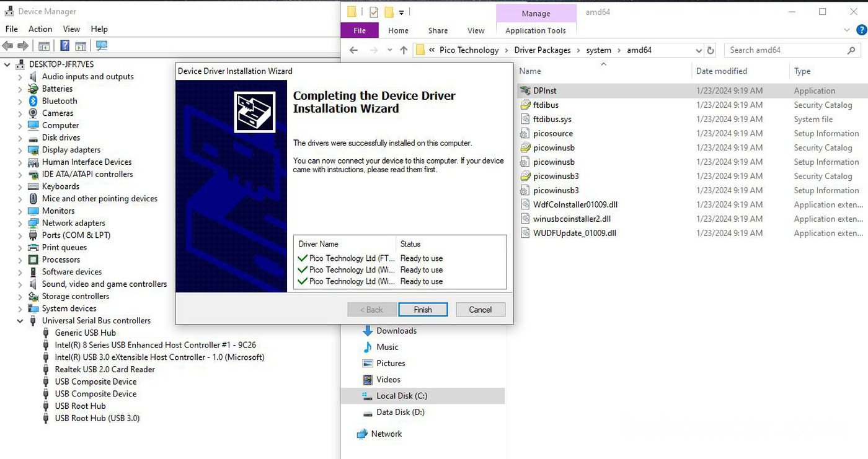
Task: Expand the Monitors node
Action: [x=20, y=211]
